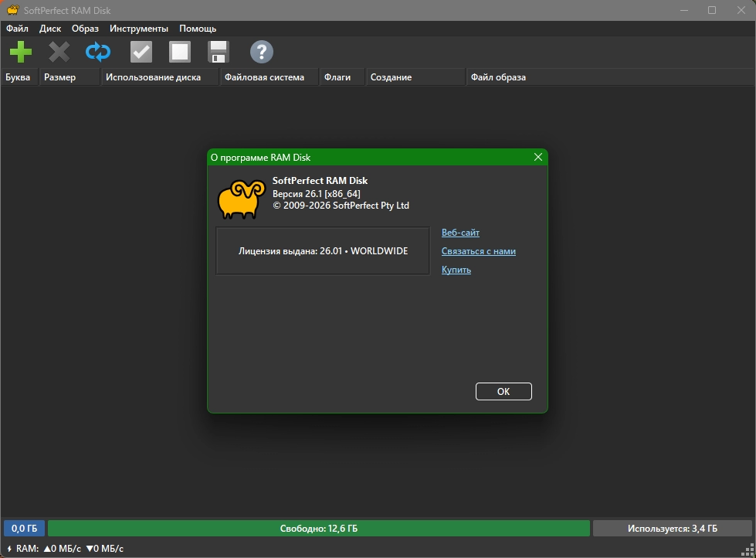Viewport: 756px width, 558px height.
Task: Follow the Связаться с нами link
Action: click(x=478, y=251)
